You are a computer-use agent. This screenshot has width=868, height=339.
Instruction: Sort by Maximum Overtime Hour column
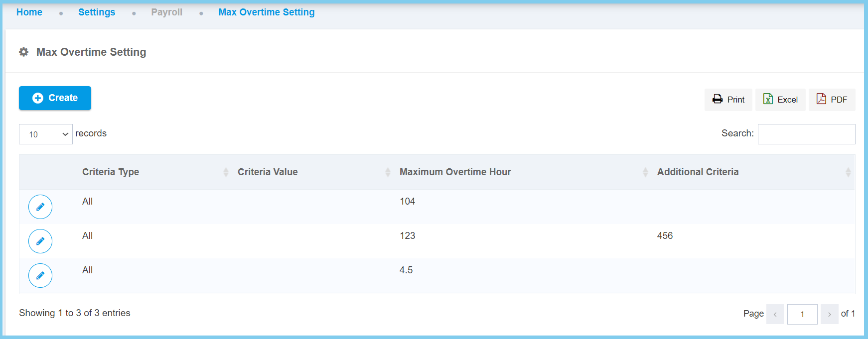click(455, 172)
